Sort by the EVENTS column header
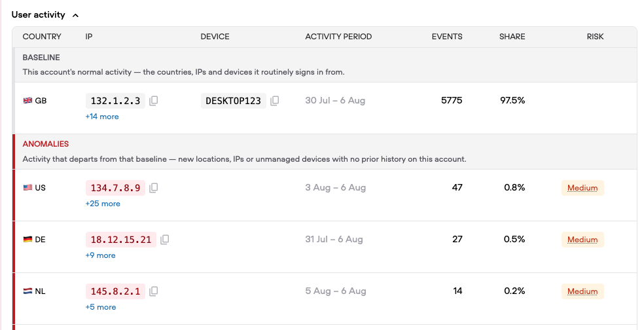644x330 pixels. point(447,37)
